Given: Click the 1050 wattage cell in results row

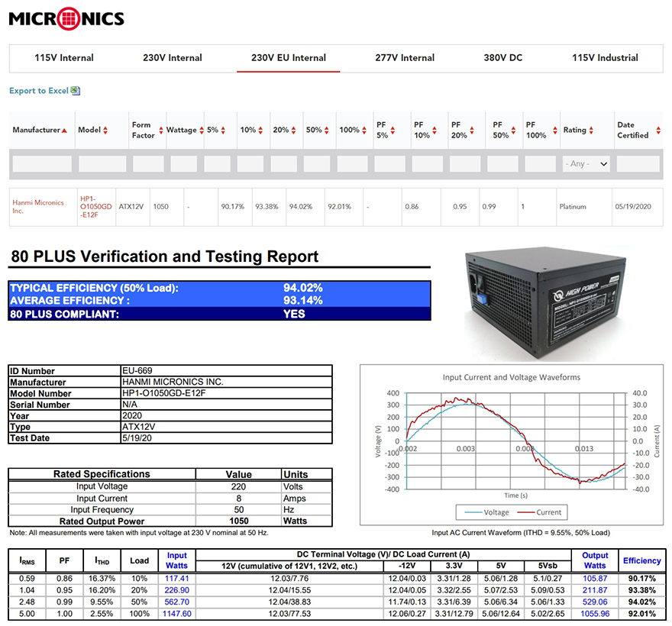Looking at the screenshot, I should 160,207.
